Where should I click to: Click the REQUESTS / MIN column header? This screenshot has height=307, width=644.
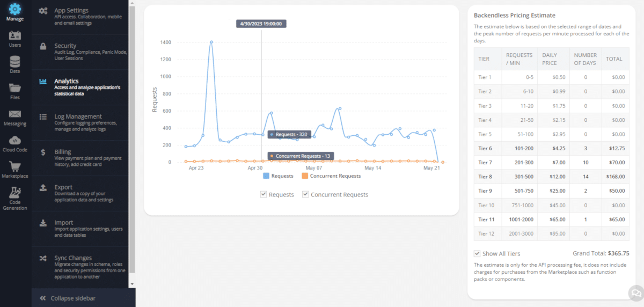pyautogui.click(x=519, y=59)
